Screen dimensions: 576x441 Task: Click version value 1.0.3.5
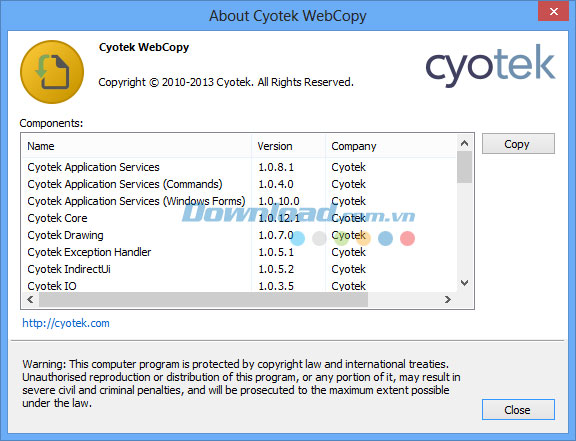coord(276,286)
